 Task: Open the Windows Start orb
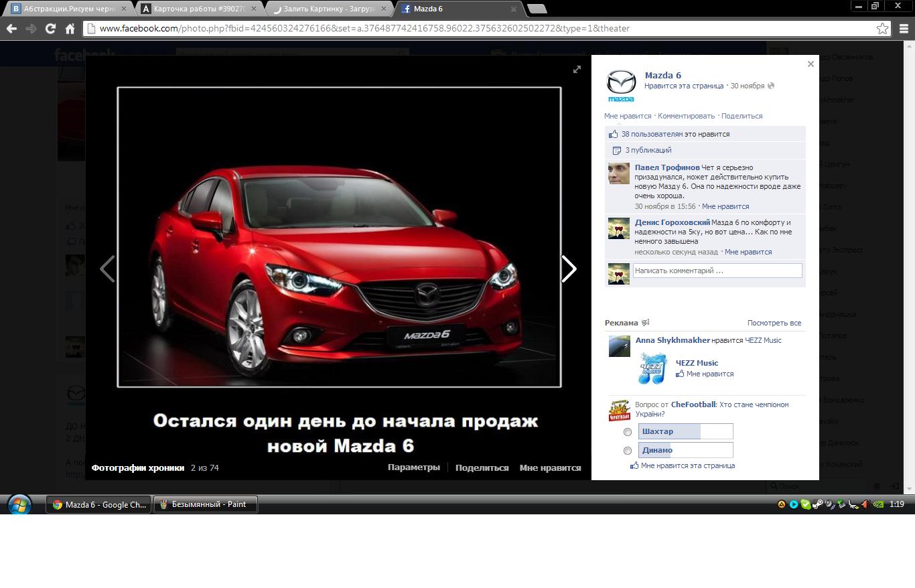(x=19, y=504)
